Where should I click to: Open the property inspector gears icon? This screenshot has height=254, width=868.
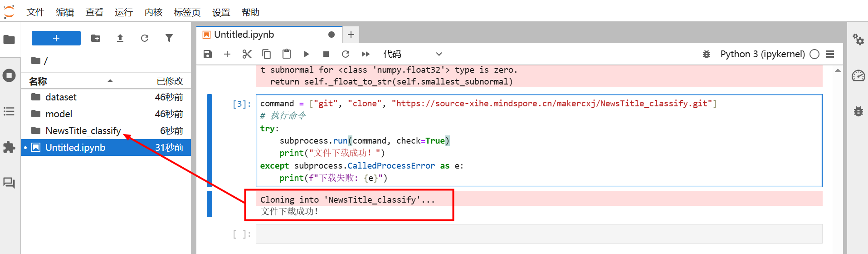point(858,40)
